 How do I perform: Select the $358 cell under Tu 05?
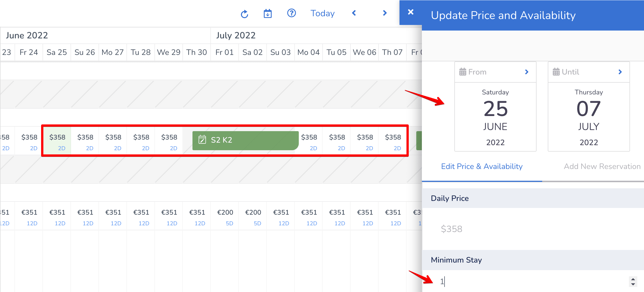337,141
